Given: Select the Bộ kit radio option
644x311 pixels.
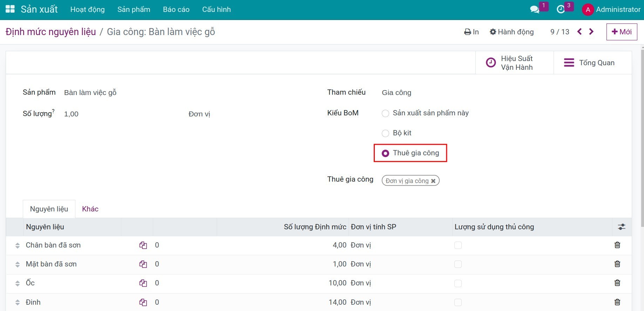Looking at the screenshot, I should point(385,133).
